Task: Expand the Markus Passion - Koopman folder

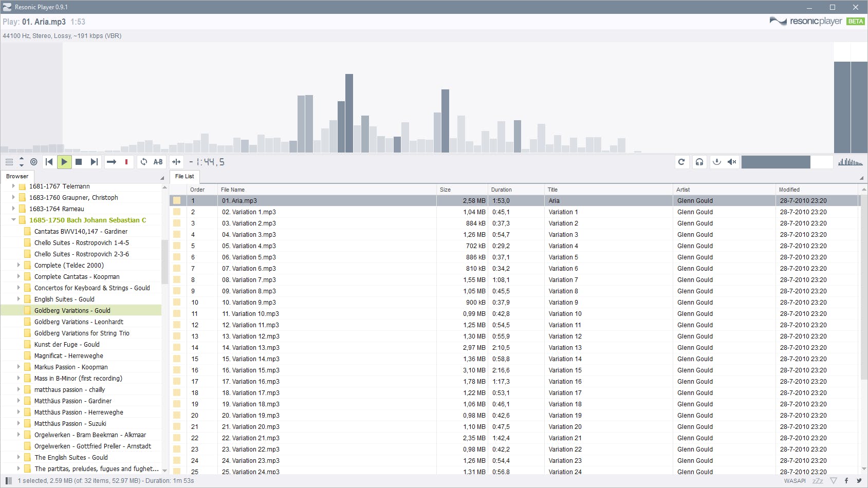Action: pyautogui.click(x=19, y=367)
